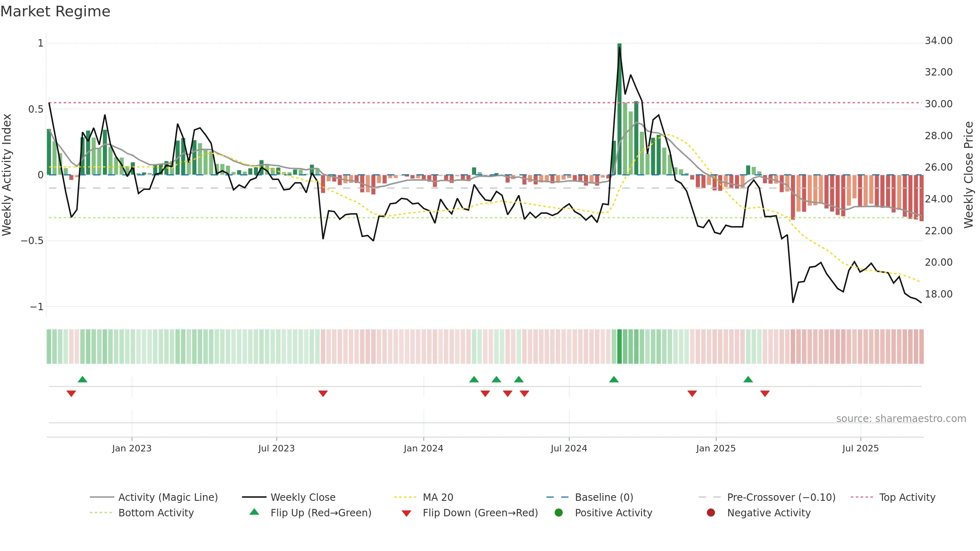This screenshot has height=551, width=980.
Task: Toggle the Activity (Magic Line) legend entry
Action: (154, 497)
